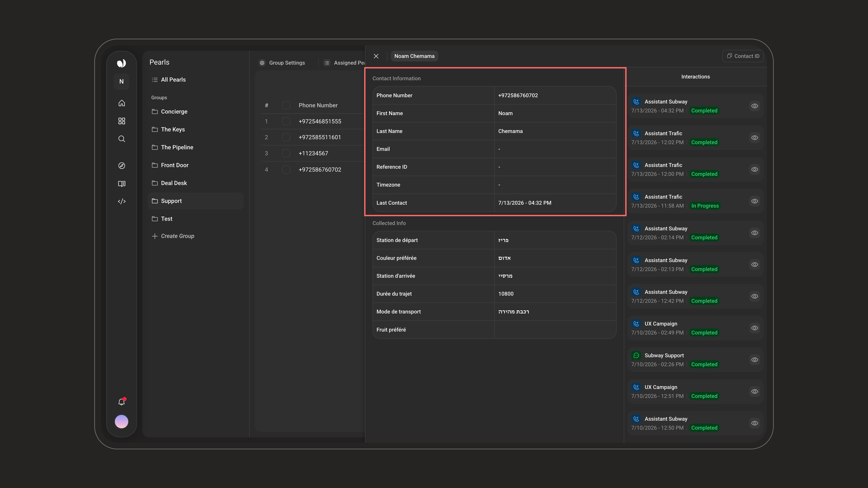Click the app logo in the sidebar

[x=121, y=63]
